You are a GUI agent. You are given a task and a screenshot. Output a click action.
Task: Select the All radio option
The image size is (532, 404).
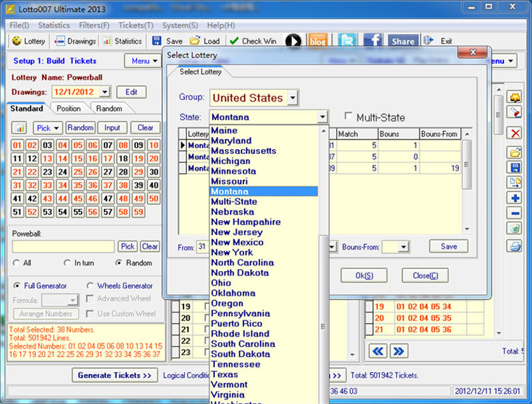(16, 263)
